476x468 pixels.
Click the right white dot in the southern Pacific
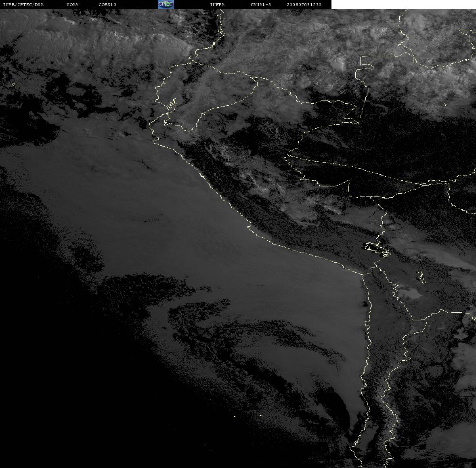260,416
